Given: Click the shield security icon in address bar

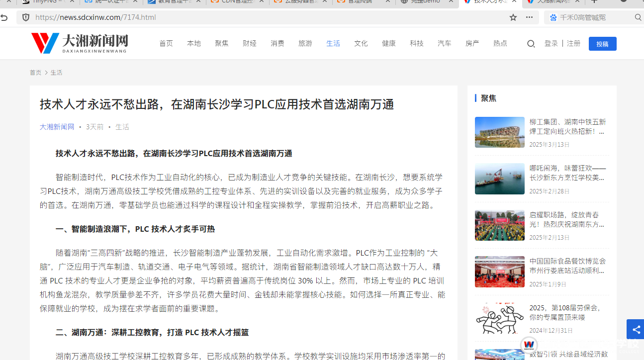Looking at the screenshot, I should click(26, 17).
